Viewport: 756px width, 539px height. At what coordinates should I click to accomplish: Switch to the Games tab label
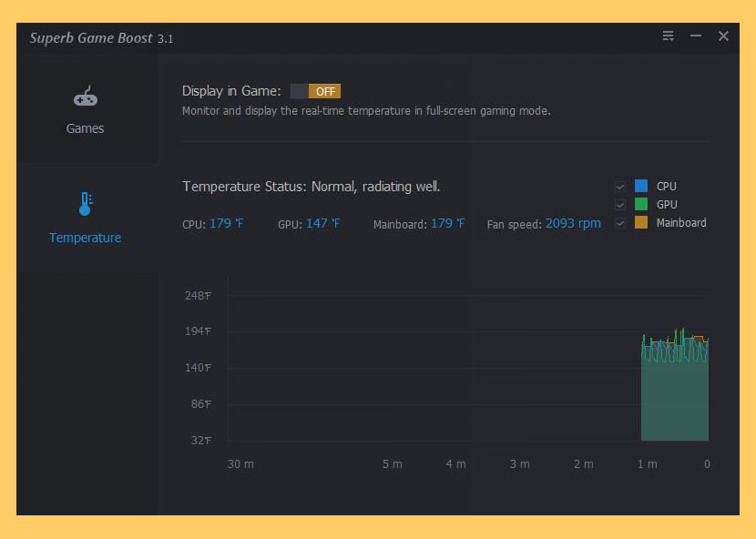[86, 128]
